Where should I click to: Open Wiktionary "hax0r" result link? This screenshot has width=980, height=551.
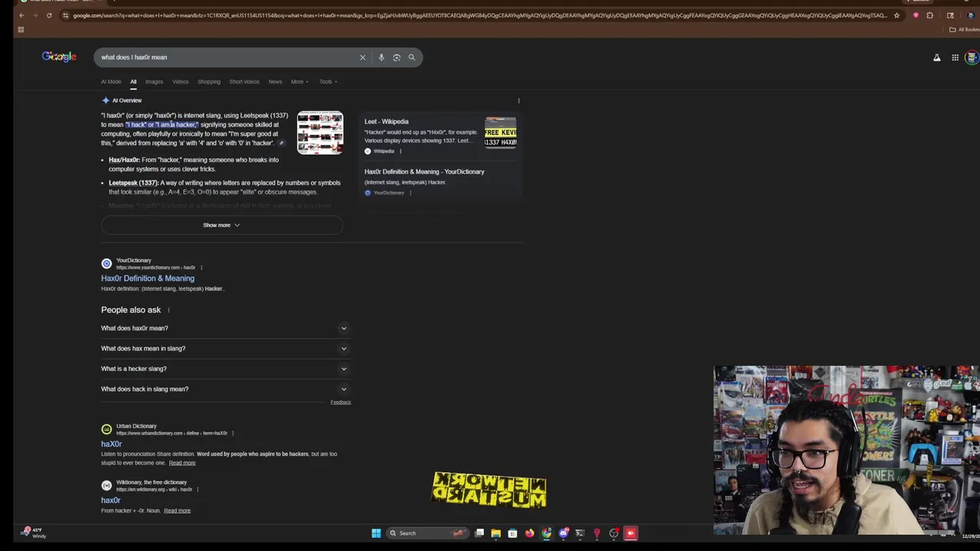tap(111, 500)
